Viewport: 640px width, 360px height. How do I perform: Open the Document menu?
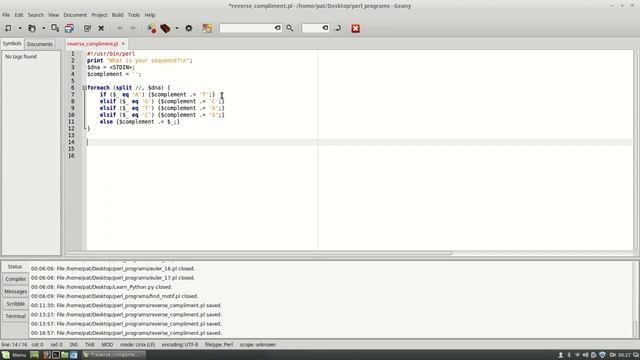click(75, 15)
